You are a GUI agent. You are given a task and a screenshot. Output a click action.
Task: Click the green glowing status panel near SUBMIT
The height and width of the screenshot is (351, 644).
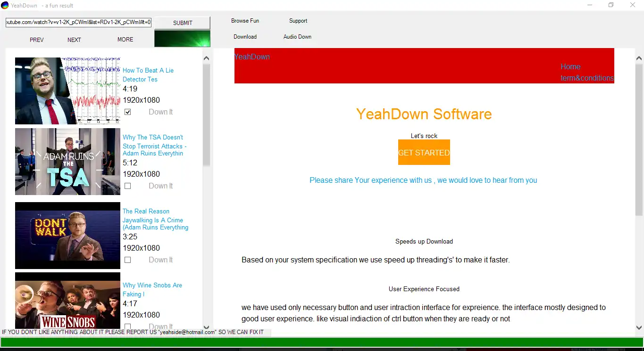[182, 39]
